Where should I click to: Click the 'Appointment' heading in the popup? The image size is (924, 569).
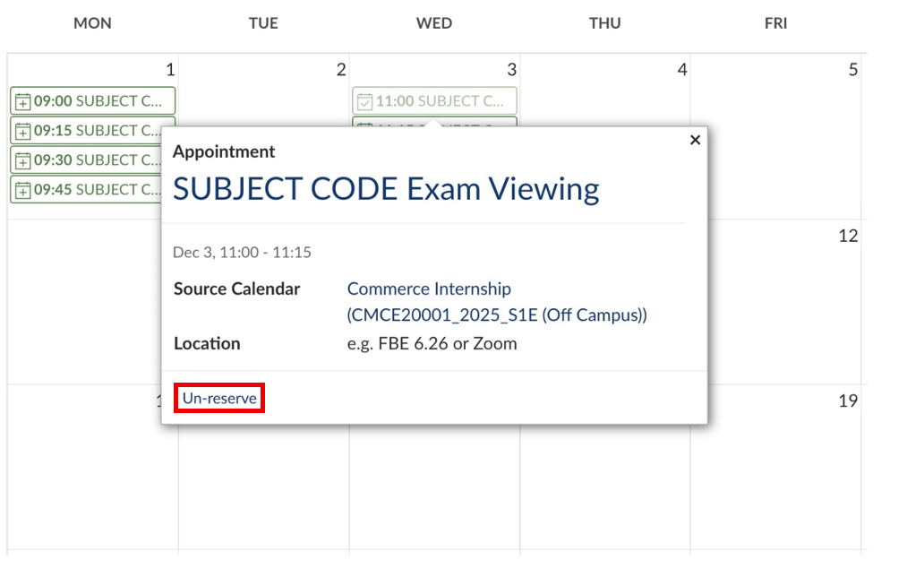(x=224, y=151)
